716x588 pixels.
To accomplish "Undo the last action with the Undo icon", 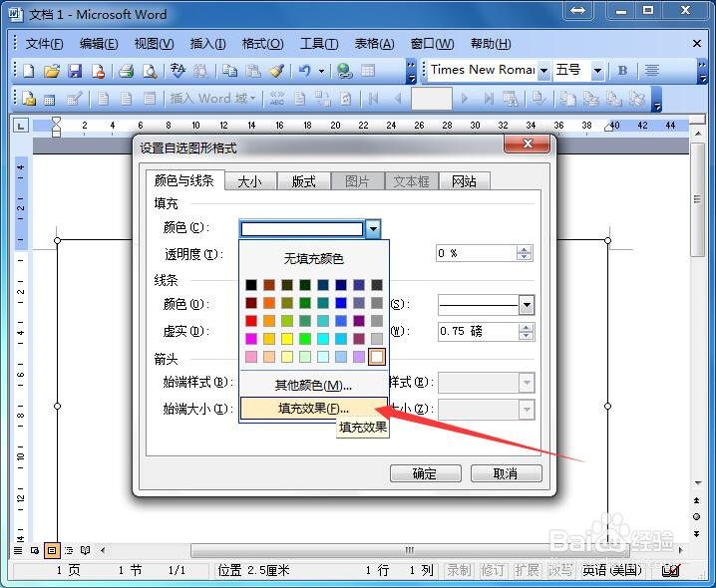I will (305, 71).
